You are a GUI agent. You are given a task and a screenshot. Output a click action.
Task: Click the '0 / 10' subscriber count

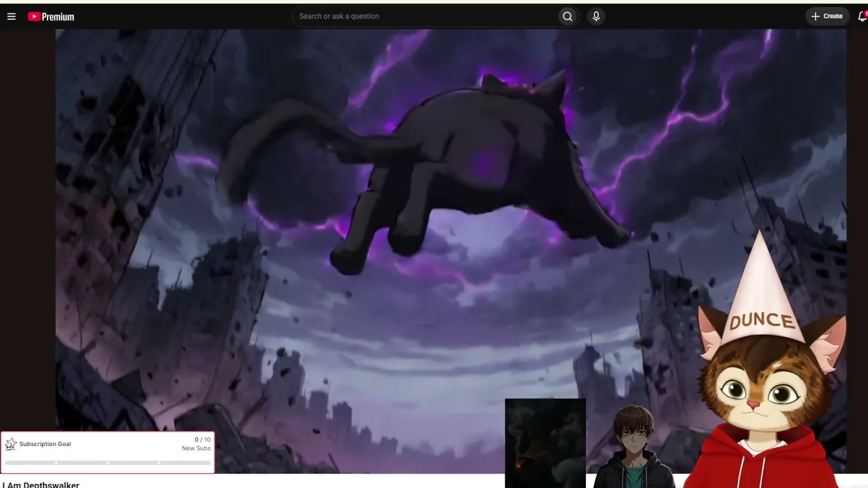[x=202, y=440]
